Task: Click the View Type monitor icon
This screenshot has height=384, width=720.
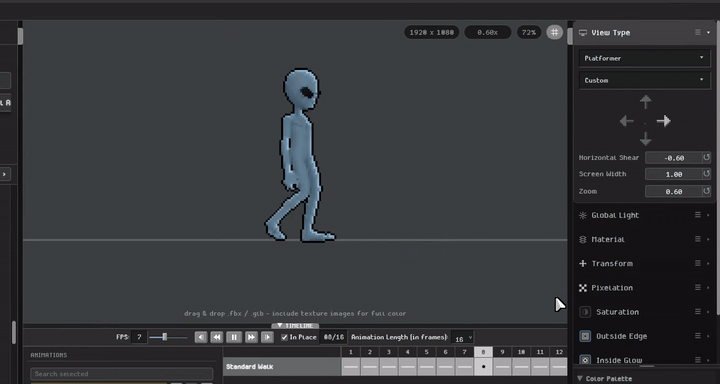Action: tap(583, 33)
